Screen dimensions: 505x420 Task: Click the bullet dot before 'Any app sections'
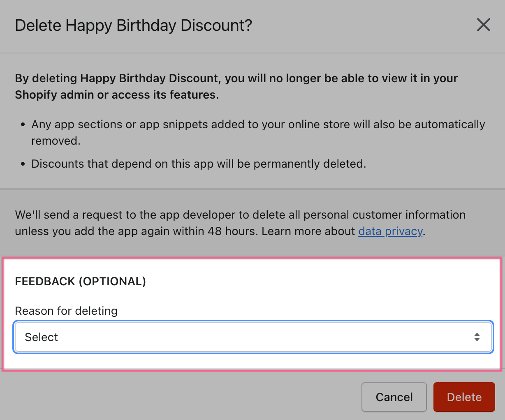[23, 125]
